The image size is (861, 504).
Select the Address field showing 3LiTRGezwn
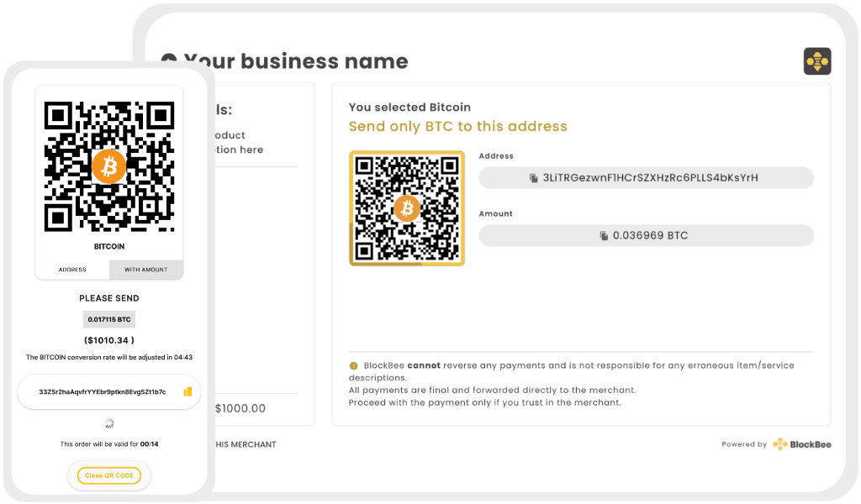pos(646,178)
